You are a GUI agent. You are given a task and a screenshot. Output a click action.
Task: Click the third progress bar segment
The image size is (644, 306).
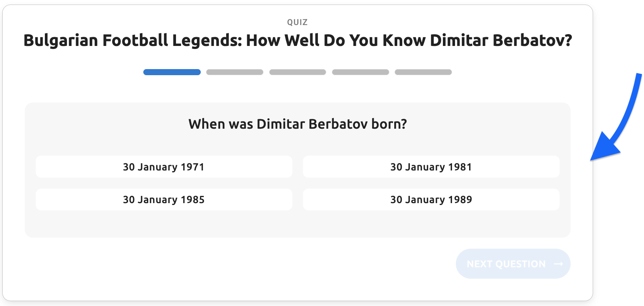[298, 72]
